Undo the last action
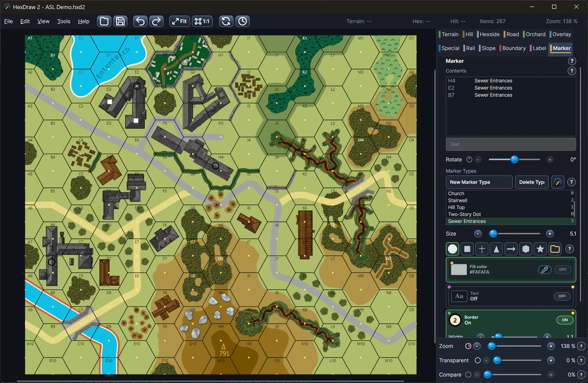The width and height of the screenshot is (588, 383). click(x=140, y=21)
